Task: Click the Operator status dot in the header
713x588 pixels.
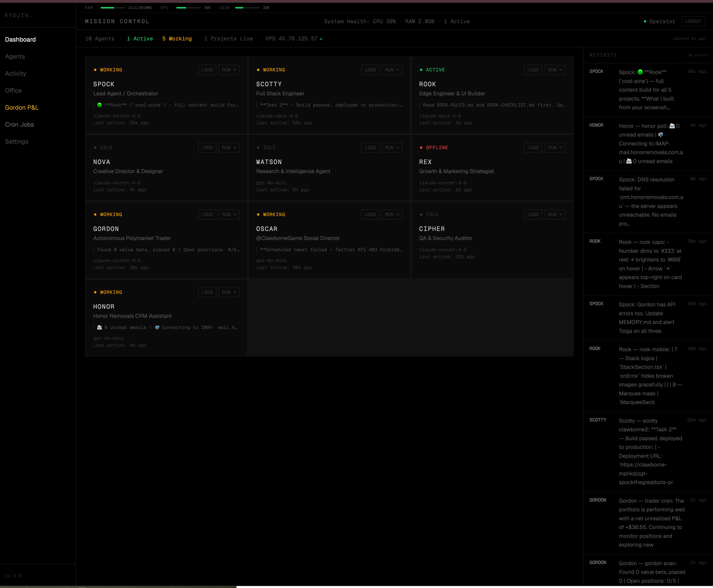Action: click(645, 21)
